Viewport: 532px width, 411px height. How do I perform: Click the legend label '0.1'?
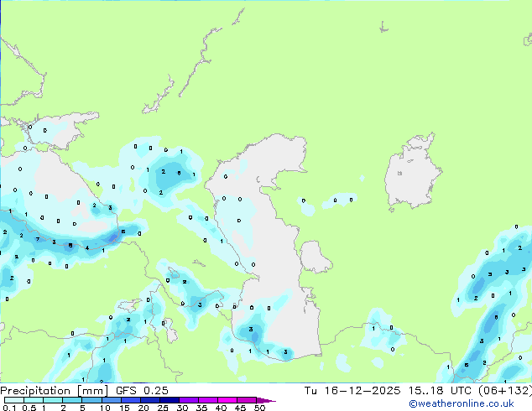pyautogui.click(x=9, y=408)
